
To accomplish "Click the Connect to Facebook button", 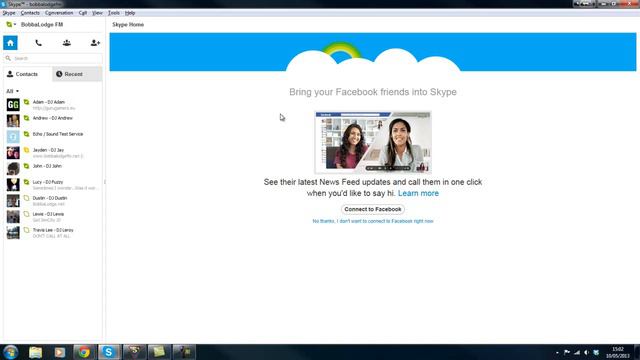I will coord(373,209).
